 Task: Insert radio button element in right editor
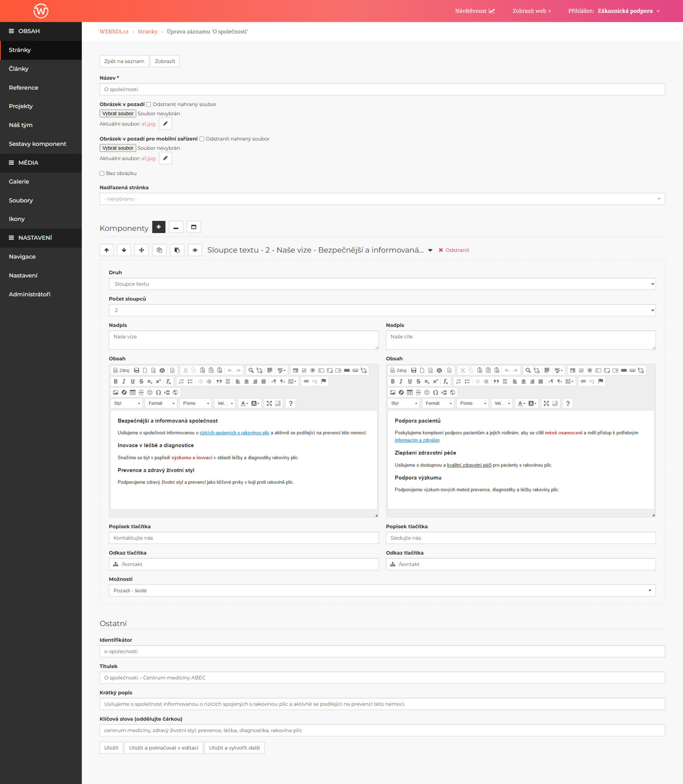coord(590,370)
